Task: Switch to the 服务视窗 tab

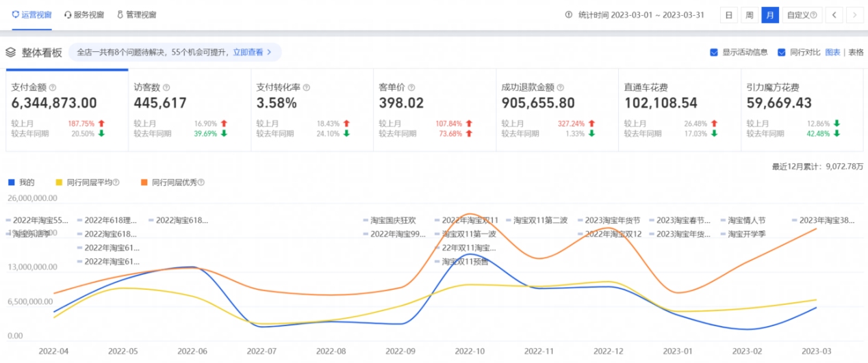Action: 84,14
